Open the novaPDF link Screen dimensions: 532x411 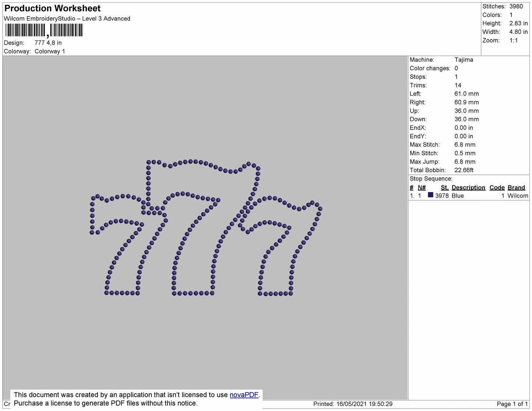[x=244, y=395]
